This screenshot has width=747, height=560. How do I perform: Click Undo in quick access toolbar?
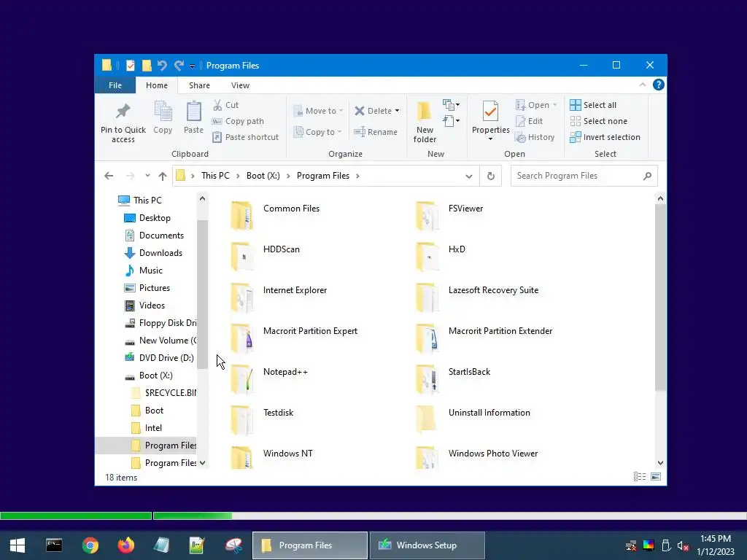pos(162,65)
